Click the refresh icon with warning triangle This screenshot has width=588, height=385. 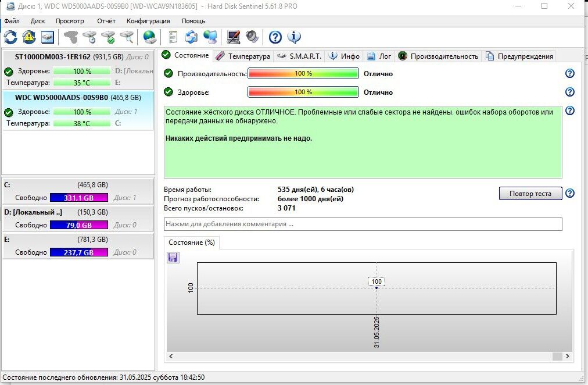(29, 37)
